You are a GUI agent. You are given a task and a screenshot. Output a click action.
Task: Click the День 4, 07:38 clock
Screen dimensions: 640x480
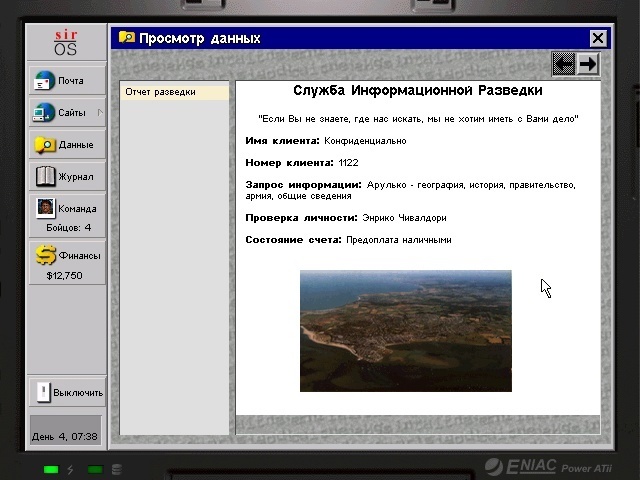(65, 436)
